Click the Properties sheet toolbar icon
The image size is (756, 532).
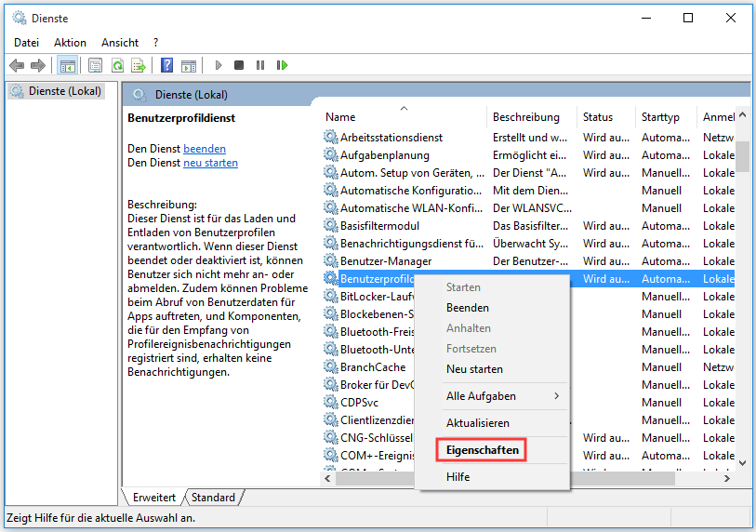(95, 65)
